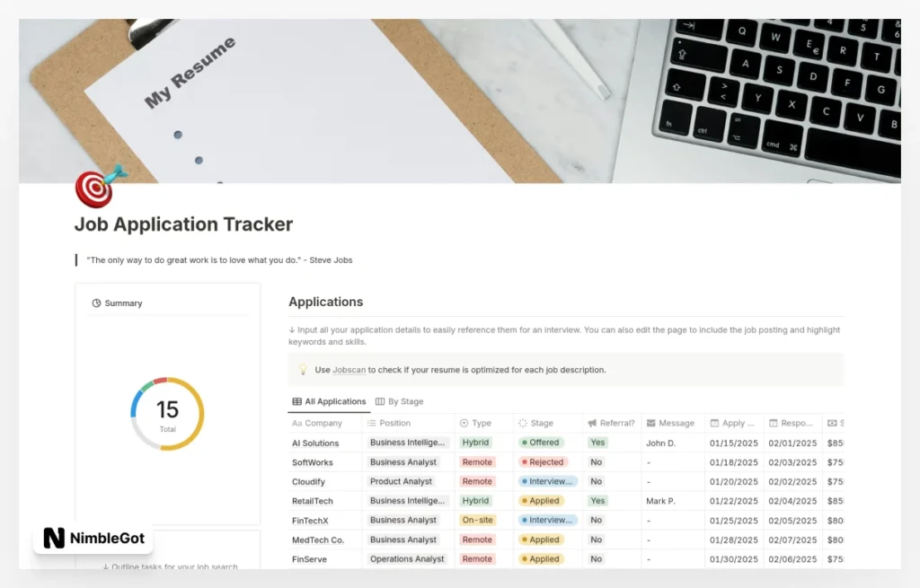Click the Yes referral tag for AI Solutions
This screenshot has height=588, width=920.
coord(597,443)
